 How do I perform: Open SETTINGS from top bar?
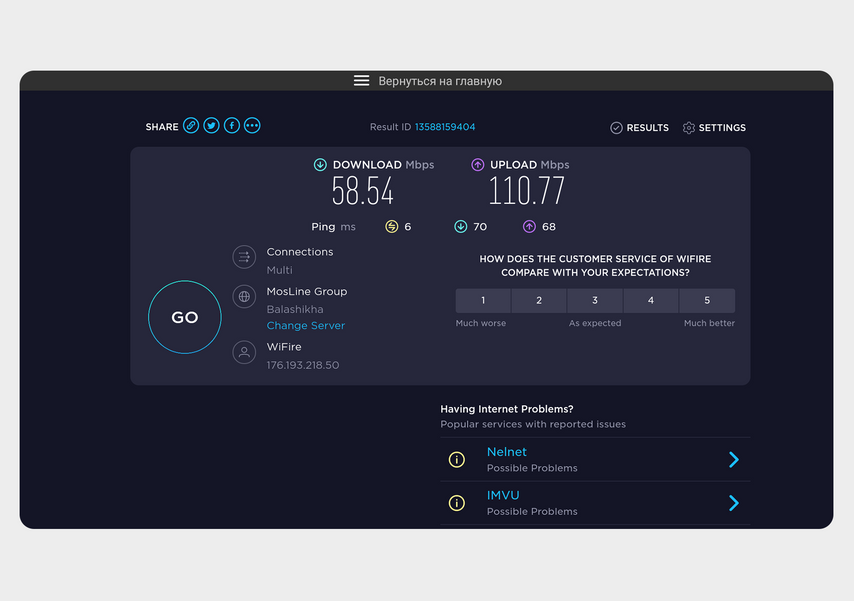(x=714, y=128)
